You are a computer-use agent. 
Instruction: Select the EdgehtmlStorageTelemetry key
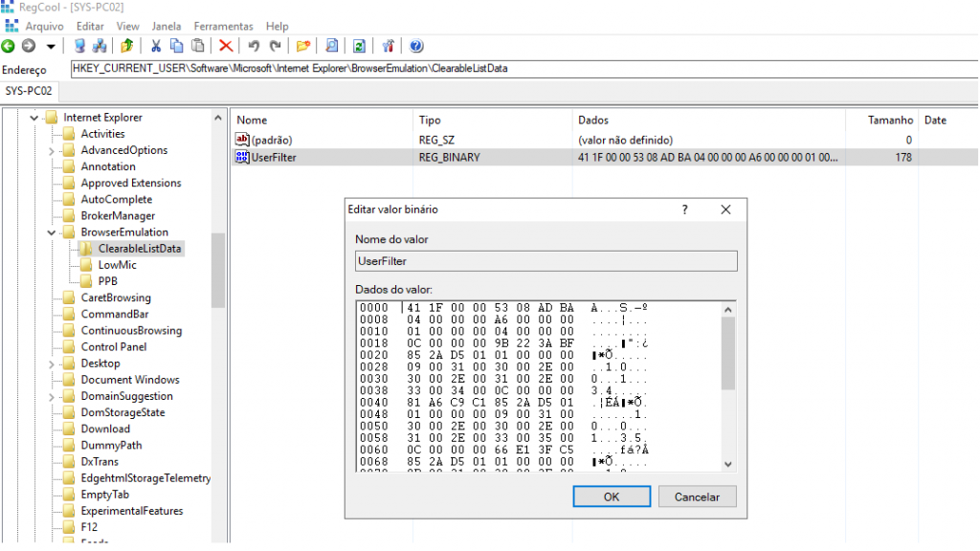coord(145,478)
